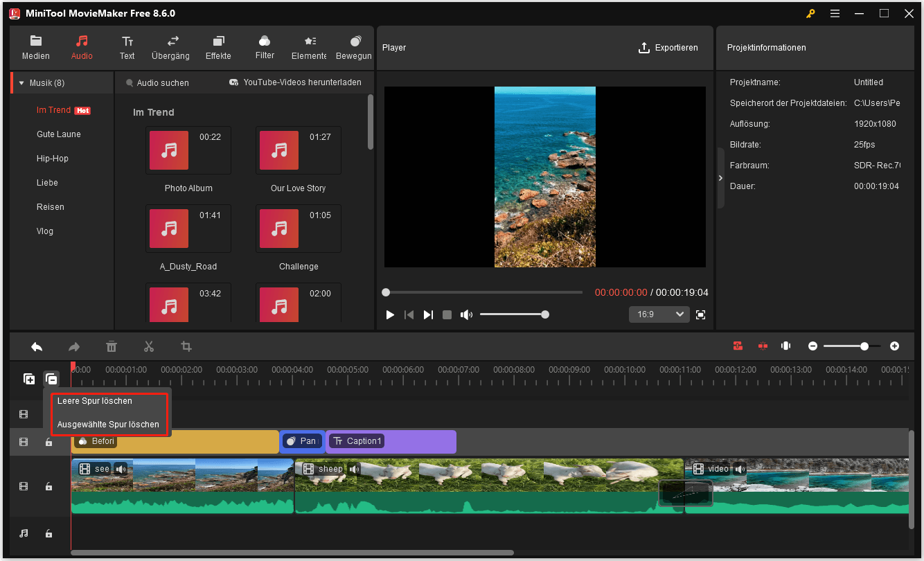
Task: Collapse the Musik (8) category list
Action: click(22, 82)
